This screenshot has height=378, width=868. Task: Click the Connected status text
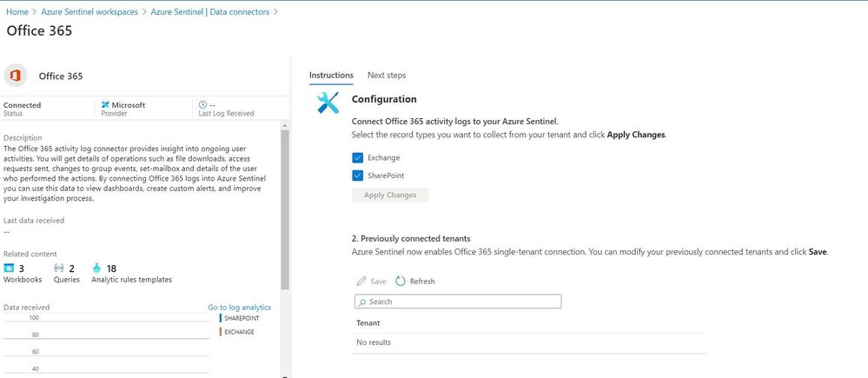click(22, 104)
